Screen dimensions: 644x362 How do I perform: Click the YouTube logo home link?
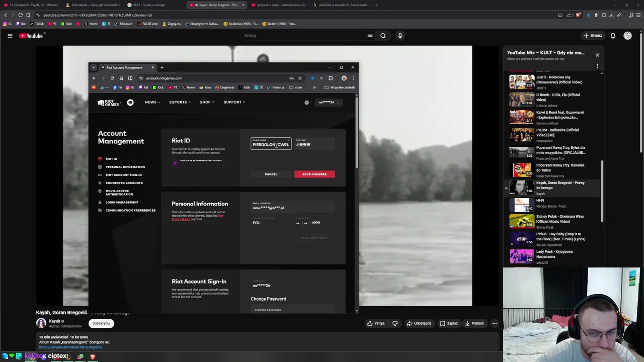click(x=32, y=36)
